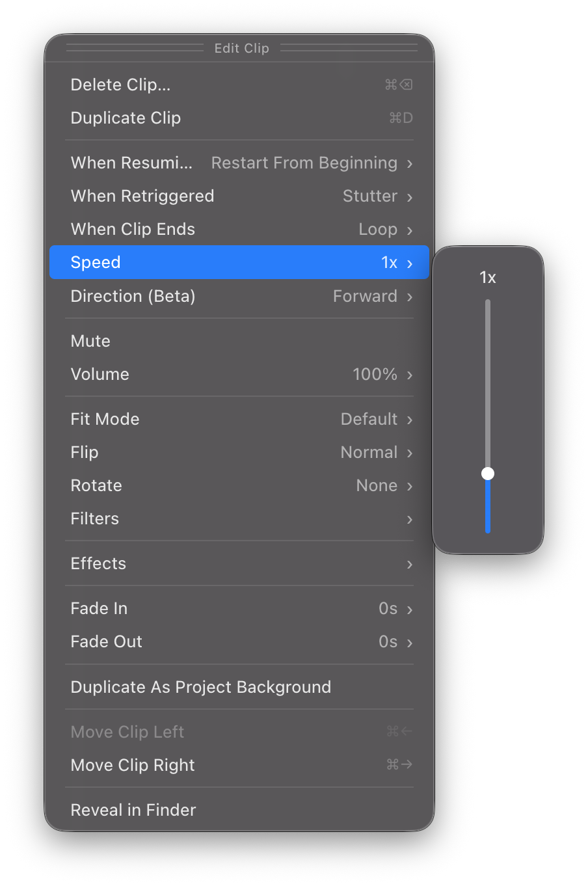This screenshot has width=588, height=886.
Task: Open the Filters submenu
Action: (241, 518)
